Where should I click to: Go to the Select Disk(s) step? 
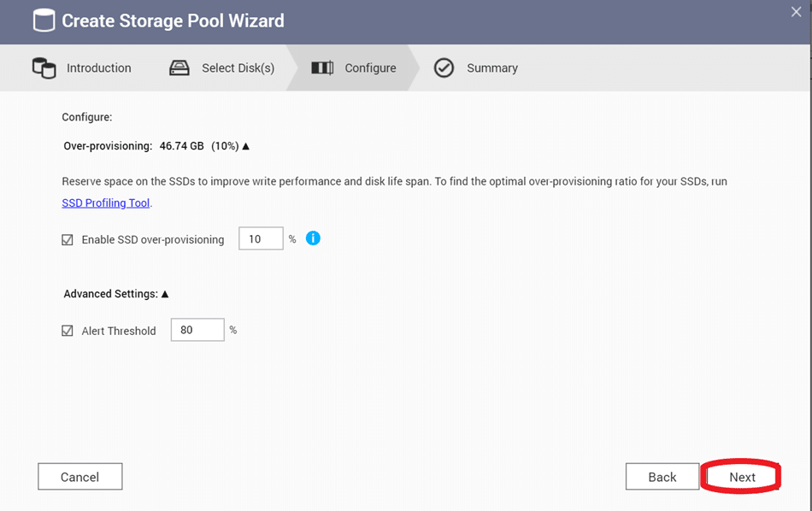pos(238,68)
